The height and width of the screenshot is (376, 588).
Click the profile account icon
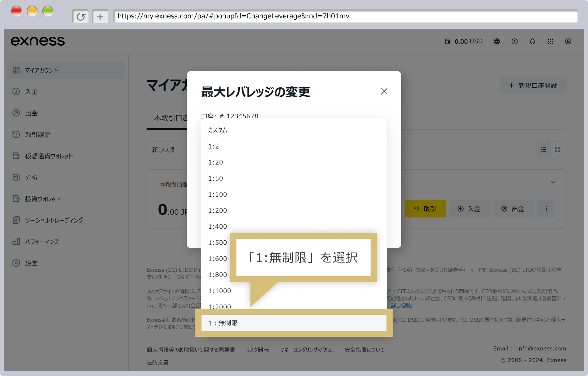568,41
